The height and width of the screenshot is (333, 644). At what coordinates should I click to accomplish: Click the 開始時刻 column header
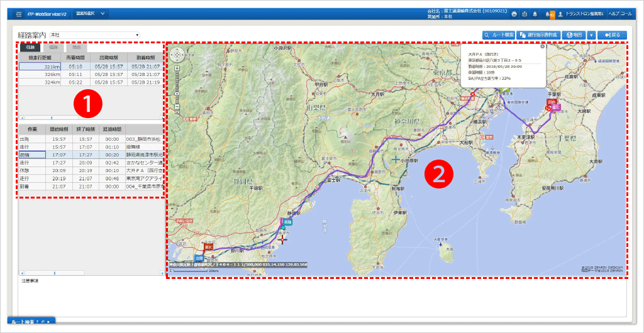59,129
